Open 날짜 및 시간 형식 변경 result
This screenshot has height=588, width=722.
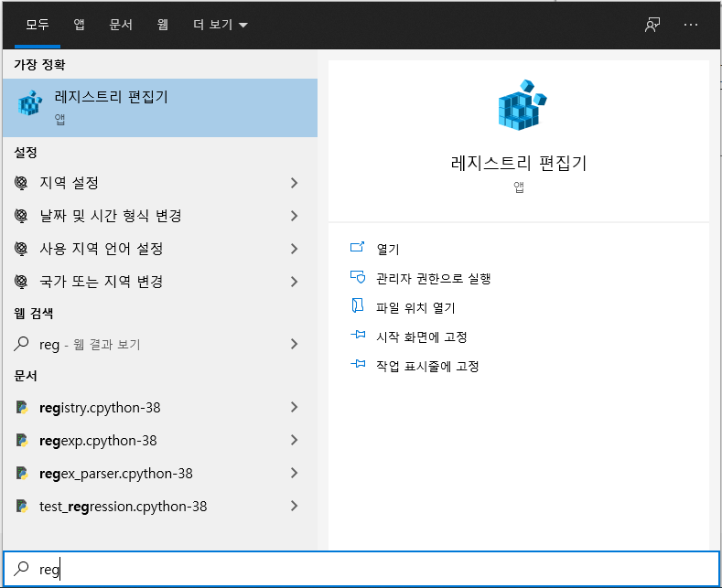[160, 216]
